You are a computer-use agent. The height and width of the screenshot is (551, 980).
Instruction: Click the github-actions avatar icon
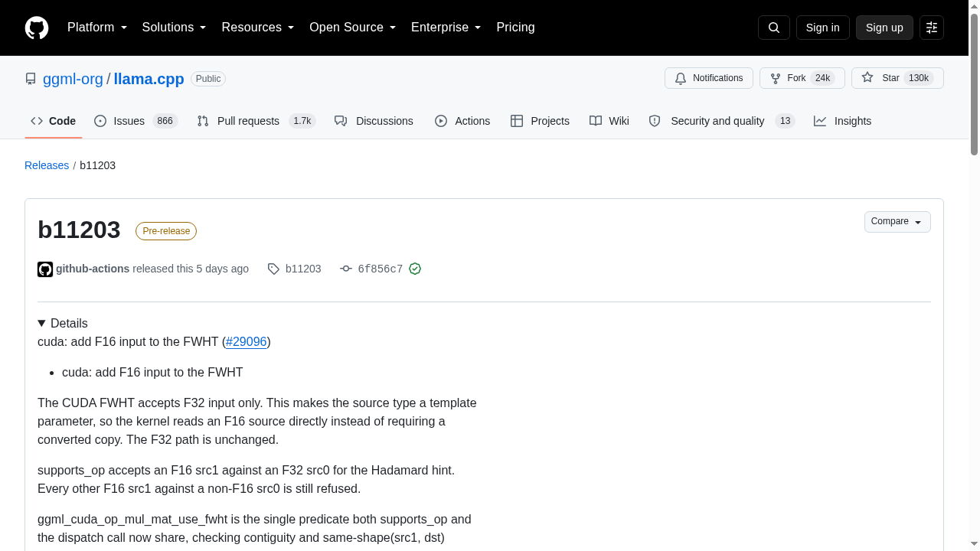(x=45, y=269)
